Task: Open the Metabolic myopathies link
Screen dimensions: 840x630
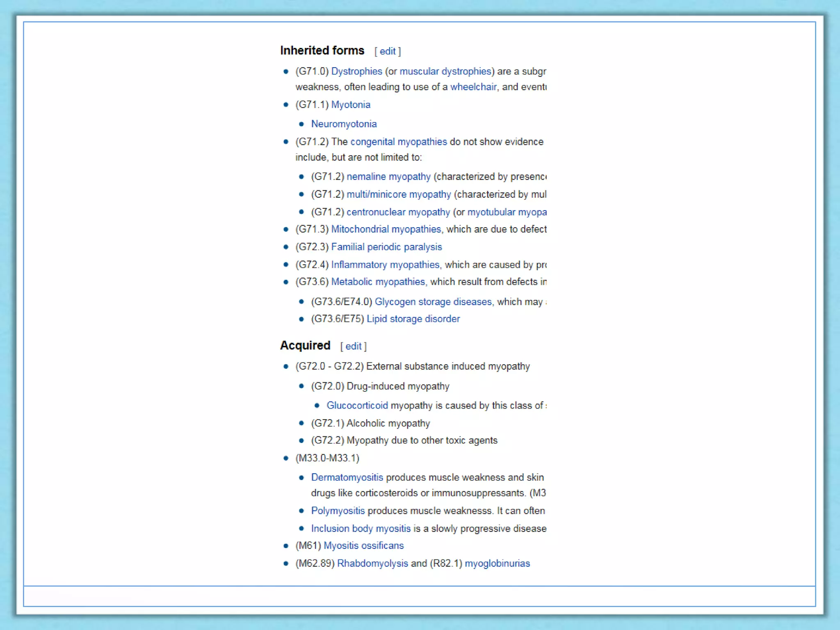Action: point(378,282)
